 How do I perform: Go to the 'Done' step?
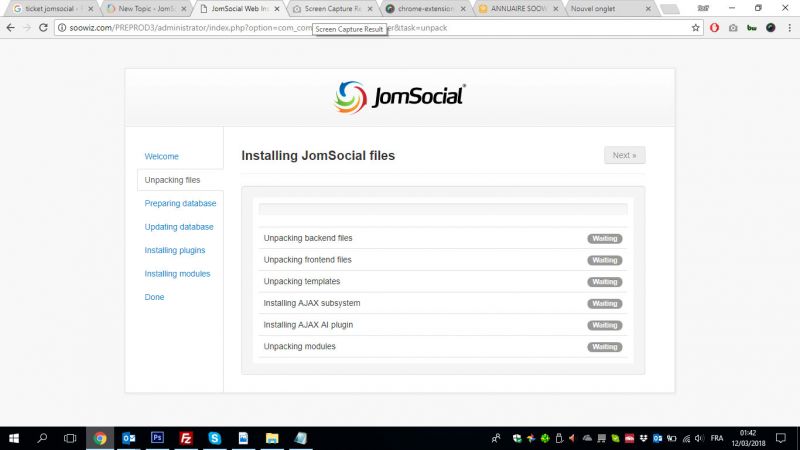tap(154, 297)
